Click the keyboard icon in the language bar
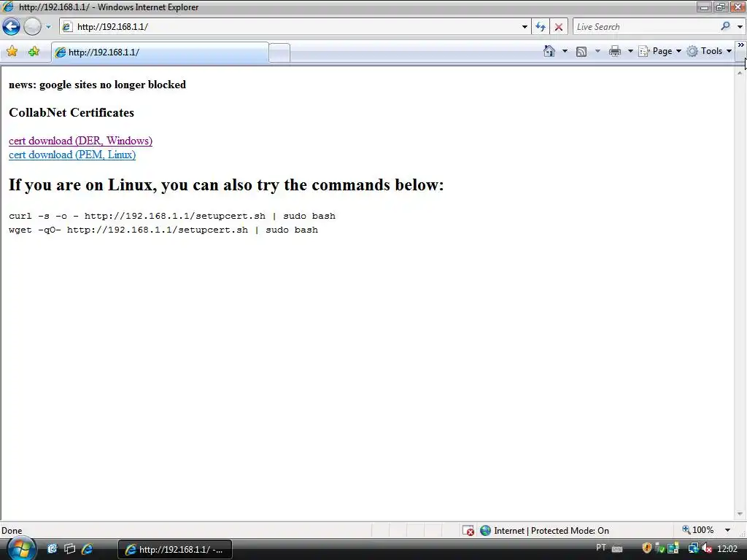Image resolution: width=747 pixels, height=560 pixels. point(617,548)
